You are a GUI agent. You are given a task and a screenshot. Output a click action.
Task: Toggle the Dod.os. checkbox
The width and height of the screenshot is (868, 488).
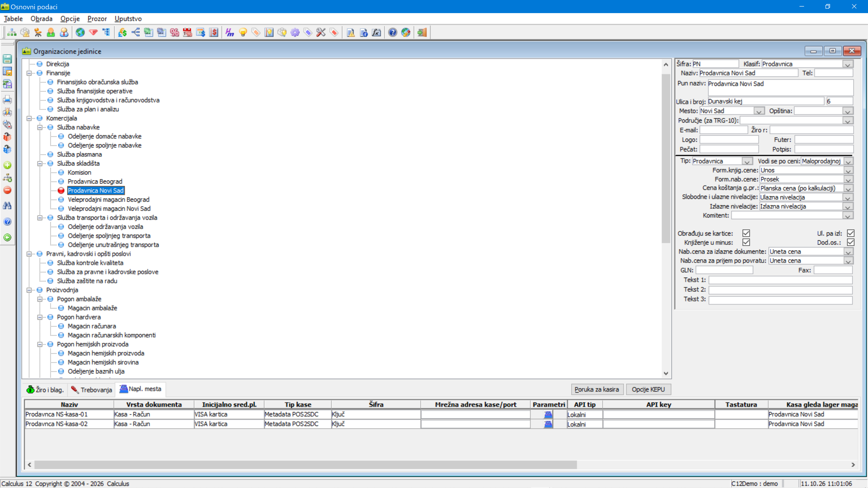click(850, 242)
